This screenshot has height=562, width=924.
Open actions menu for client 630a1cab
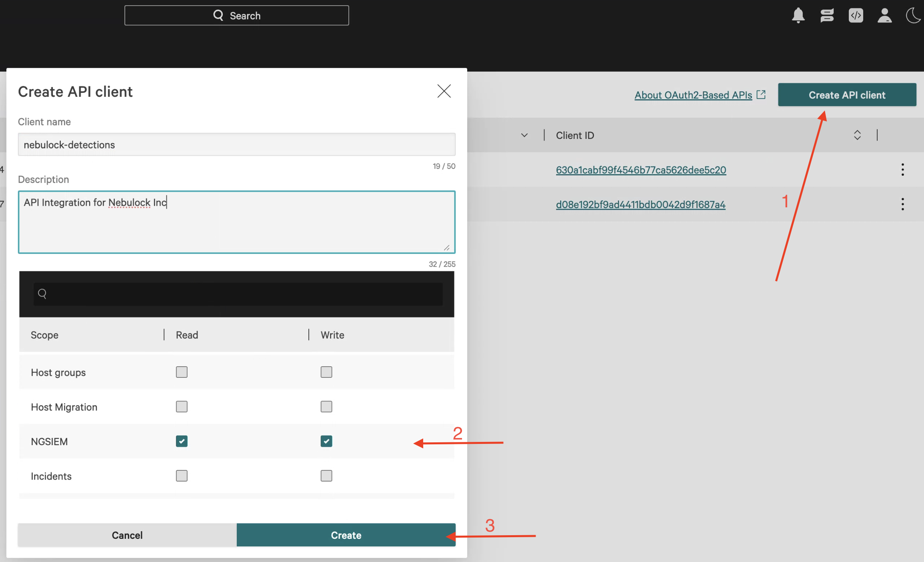pos(902,170)
